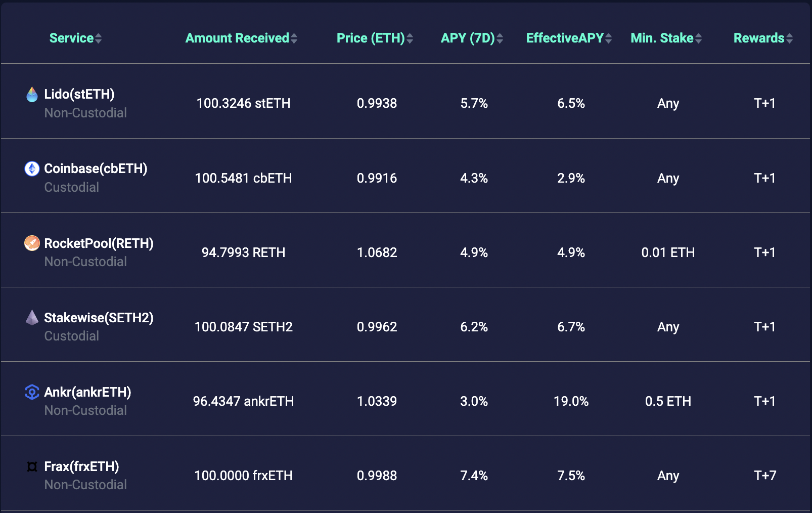
Task: Click the Rewards column header
Action: point(759,38)
